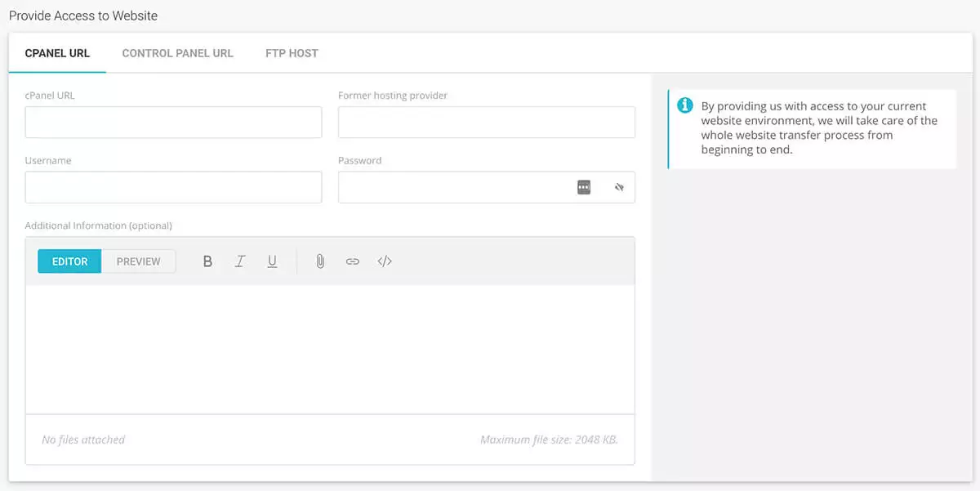Click the password manager dots icon
Viewport: 980px width, 491px height.
pos(583,187)
